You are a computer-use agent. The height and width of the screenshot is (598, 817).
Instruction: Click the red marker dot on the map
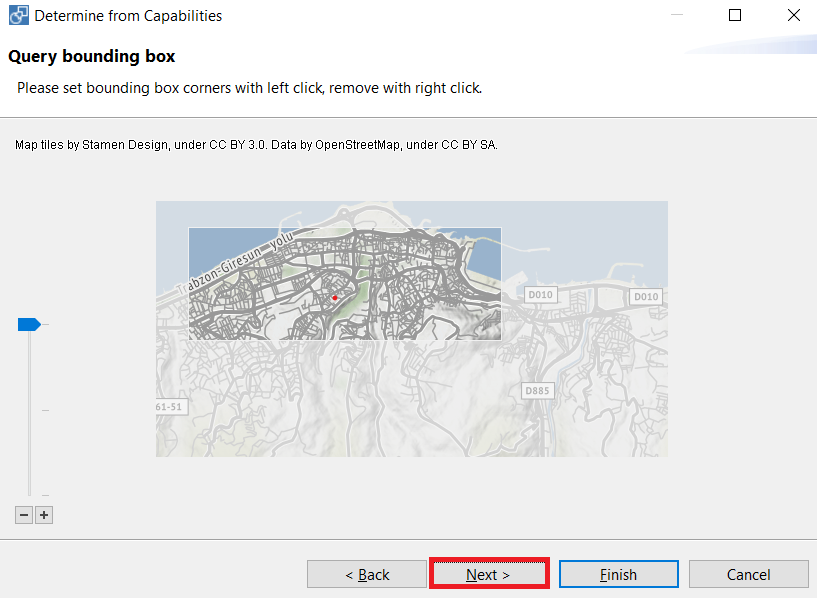(335, 298)
